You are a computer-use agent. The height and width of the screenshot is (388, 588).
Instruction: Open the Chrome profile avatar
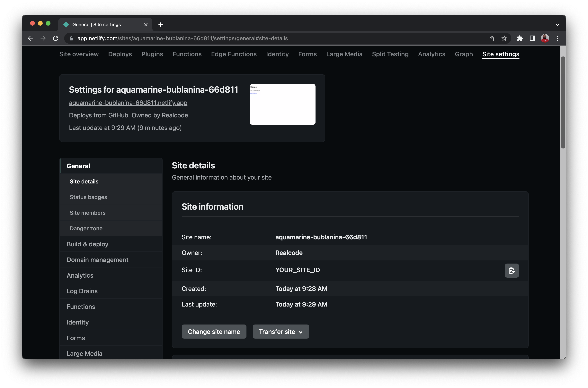tap(545, 38)
